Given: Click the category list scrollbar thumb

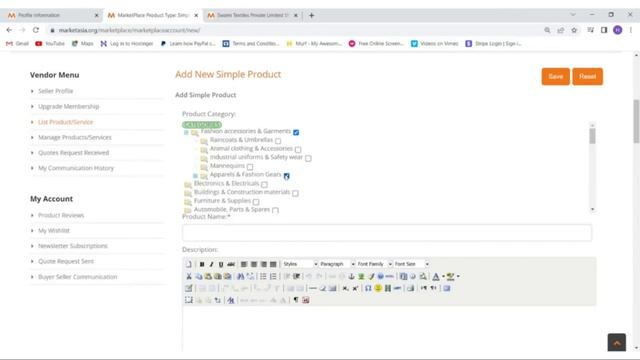Looking at the screenshot, I should 592,136.
